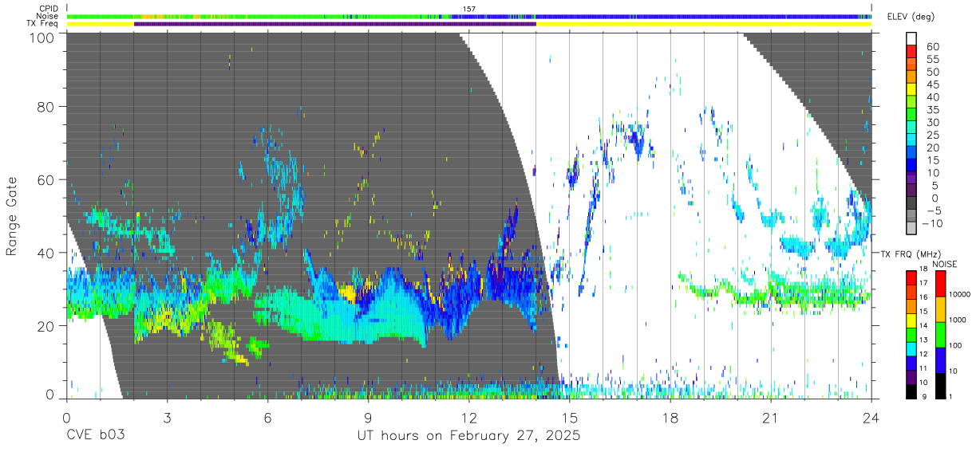This screenshot has width=980, height=452.
Task: Click the purple portion of TX Freq strip
Action: (335, 24)
